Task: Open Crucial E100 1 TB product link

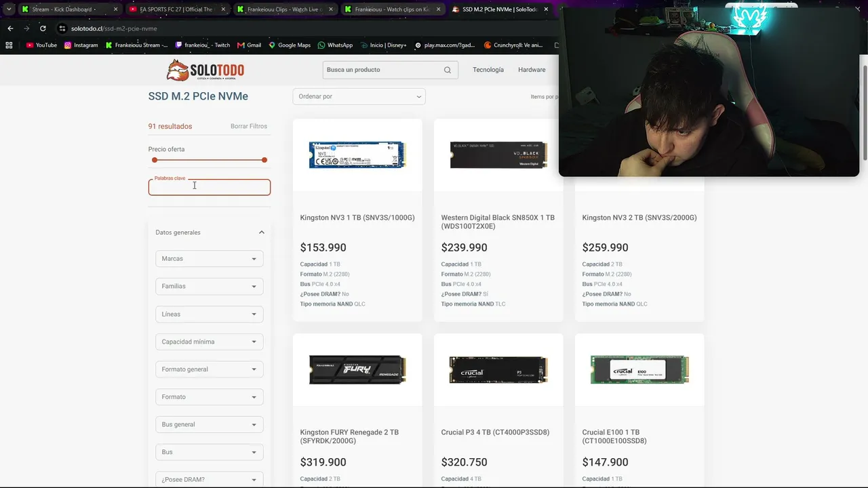Action: click(614, 436)
